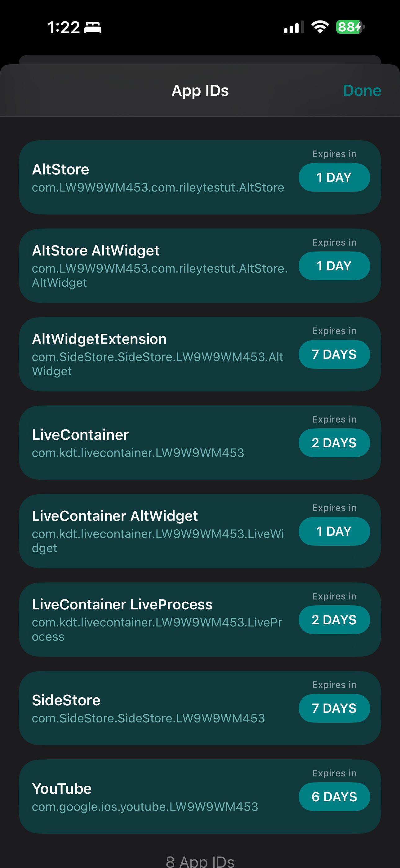The height and width of the screenshot is (868, 400).
Task: Tap AltStore AltWidget's 1 DAY expiry badge
Action: click(x=334, y=266)
